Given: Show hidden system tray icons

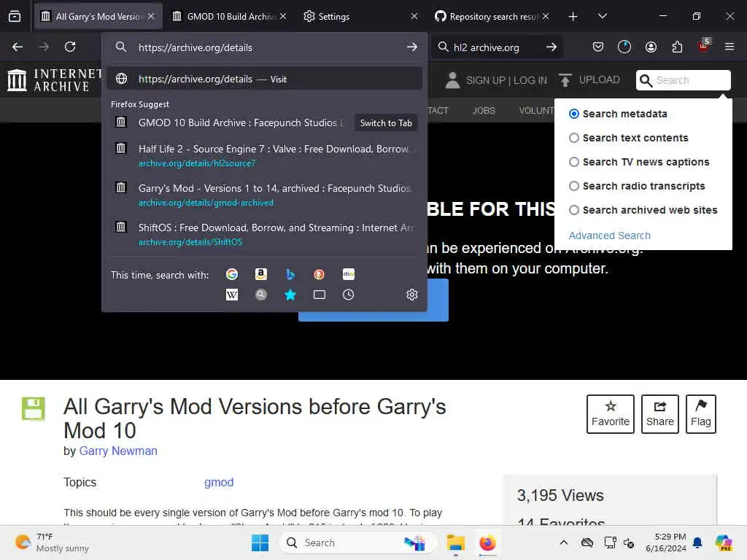Looking at the screenshot, I should [564, 542].
